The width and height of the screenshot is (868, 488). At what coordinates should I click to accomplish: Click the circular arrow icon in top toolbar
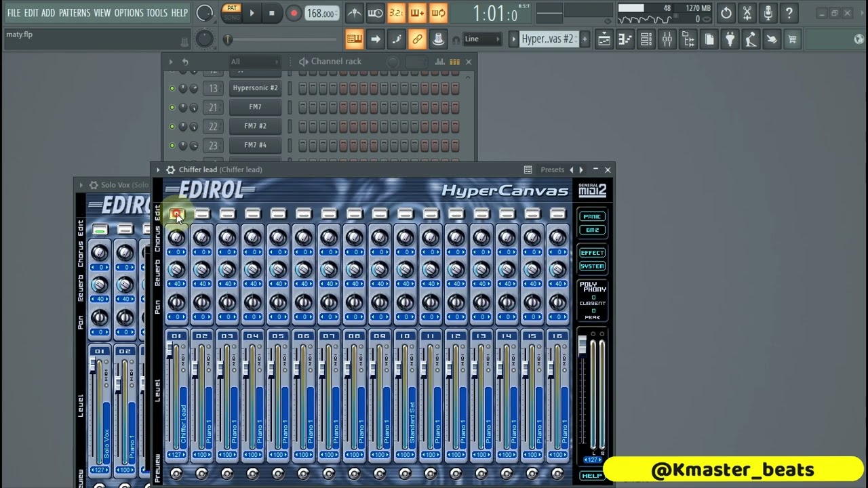tap(726, 13)
